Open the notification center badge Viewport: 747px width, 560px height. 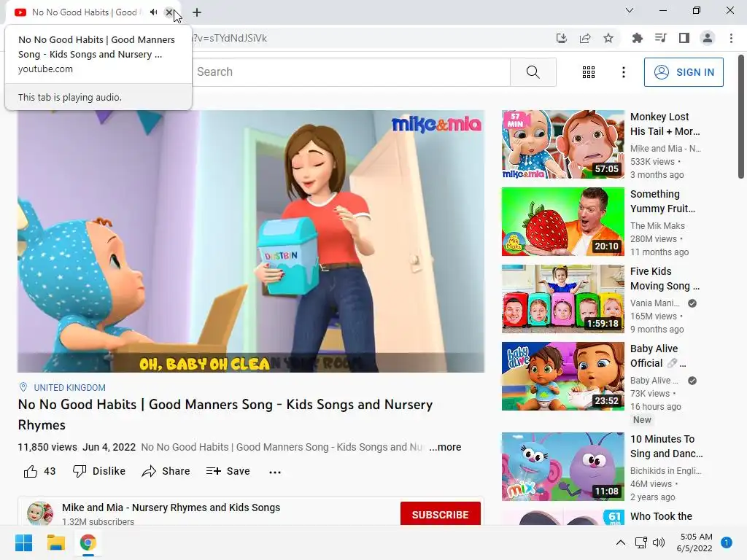[x=727, y=542]
